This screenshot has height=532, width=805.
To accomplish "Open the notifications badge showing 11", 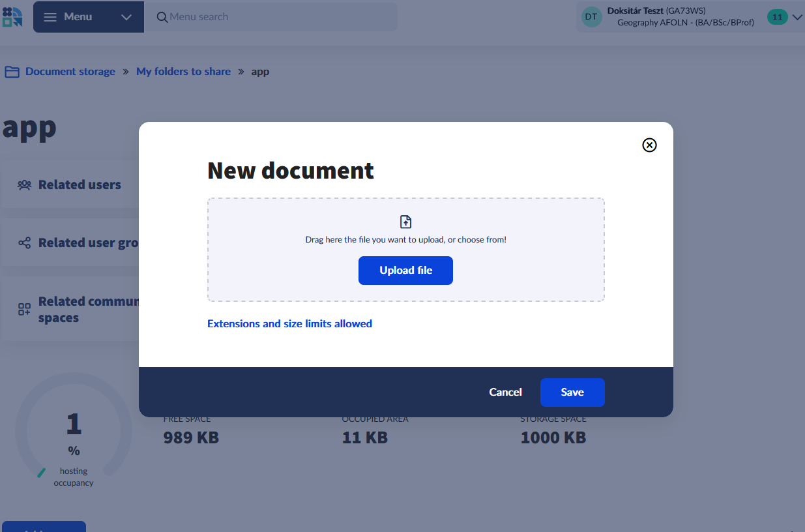I will click(777, 18).
